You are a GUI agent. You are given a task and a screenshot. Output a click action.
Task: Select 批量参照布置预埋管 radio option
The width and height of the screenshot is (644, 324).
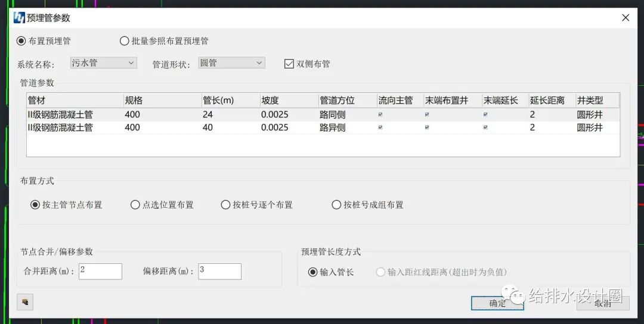point(165,41)
